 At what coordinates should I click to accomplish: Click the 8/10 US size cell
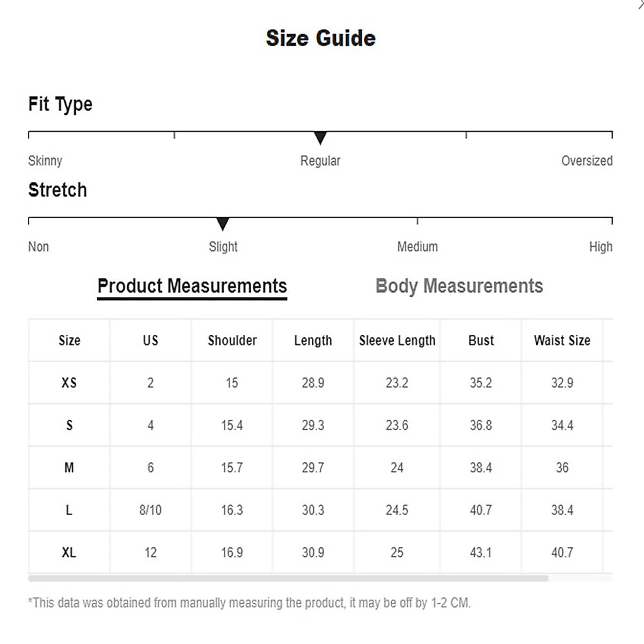[x=150, y=510]
